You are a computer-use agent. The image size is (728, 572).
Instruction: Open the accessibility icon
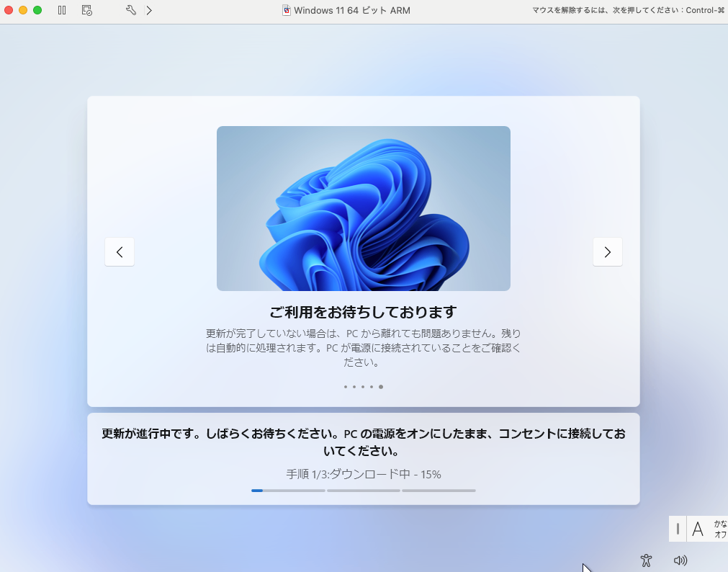(x=647, y=560)
